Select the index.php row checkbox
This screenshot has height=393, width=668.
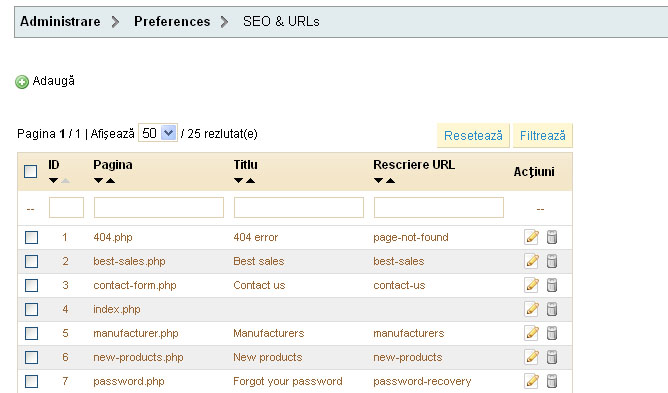click(31, 309)
